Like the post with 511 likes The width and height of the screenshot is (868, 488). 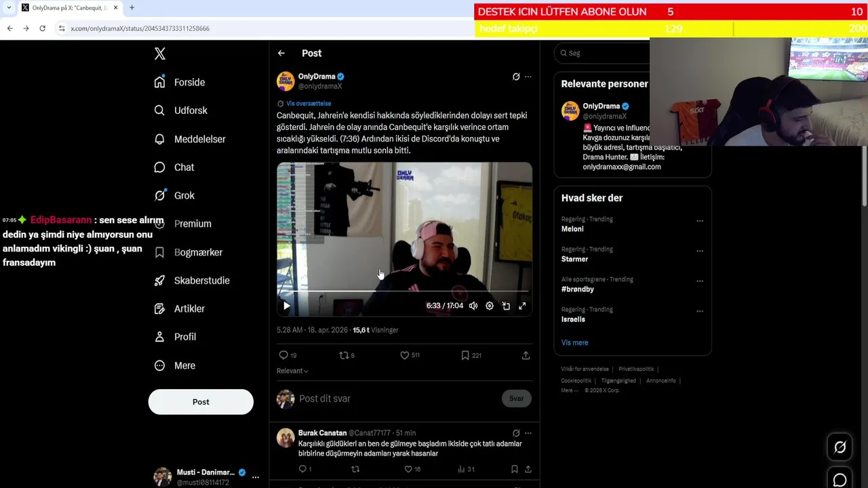tap(410, 355)
